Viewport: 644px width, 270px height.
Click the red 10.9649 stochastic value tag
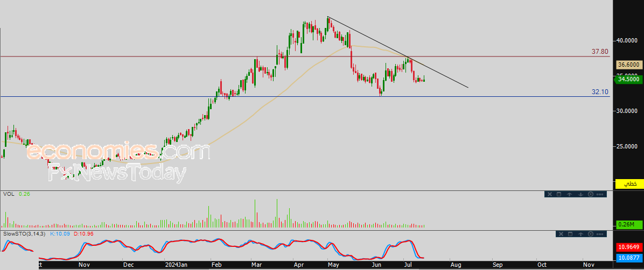coord(629,247)
